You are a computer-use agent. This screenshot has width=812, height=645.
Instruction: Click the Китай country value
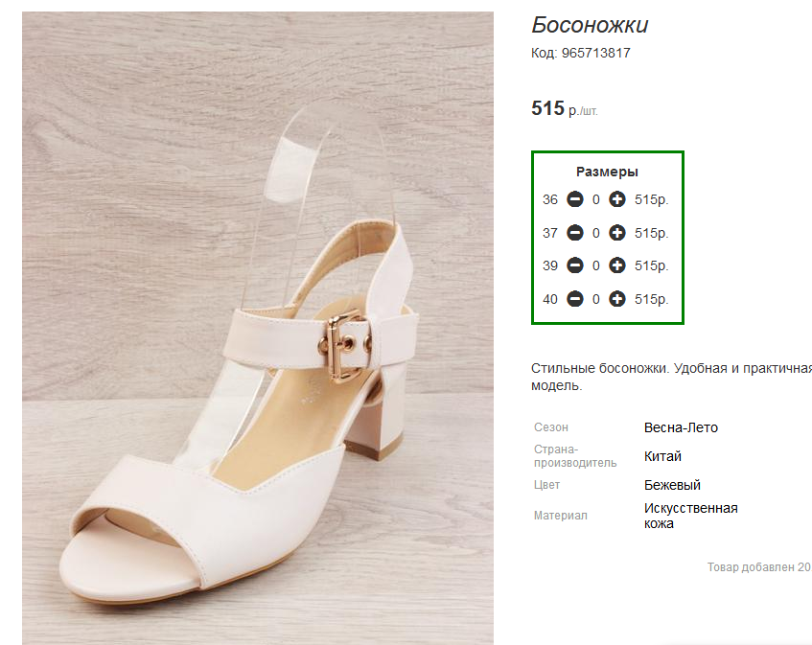click(x=662, y=456)
